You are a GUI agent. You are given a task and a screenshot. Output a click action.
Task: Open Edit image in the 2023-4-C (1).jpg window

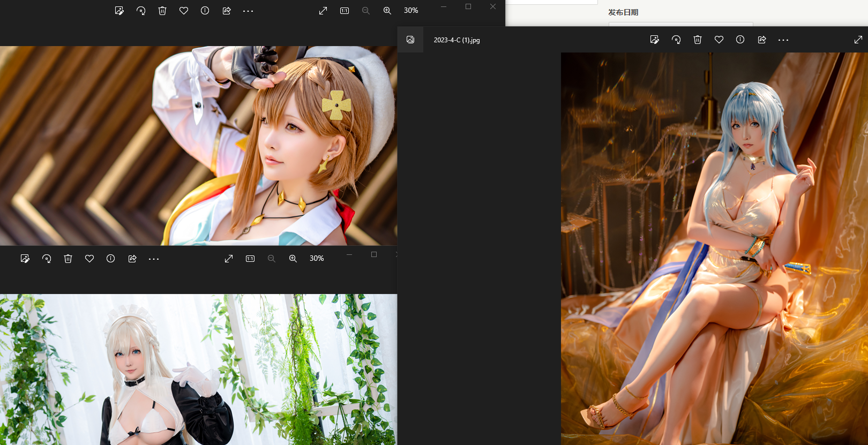pos(654,40)
